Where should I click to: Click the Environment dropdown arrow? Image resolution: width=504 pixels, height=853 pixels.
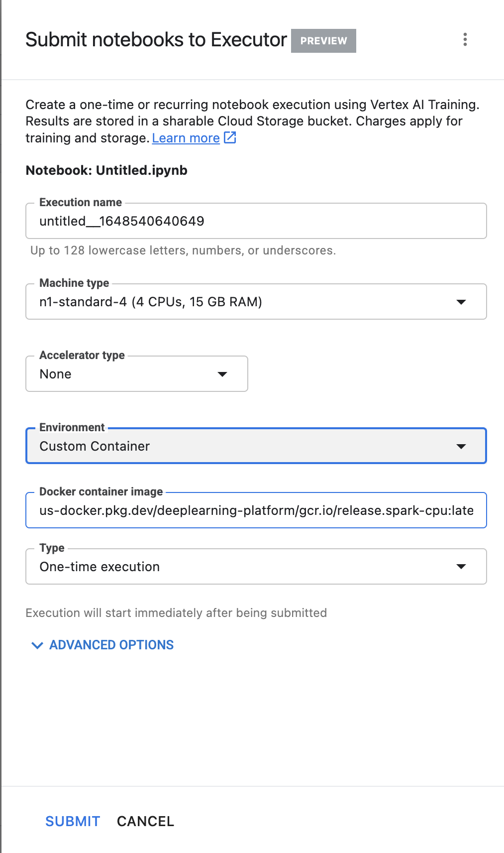tap(461, 446)
